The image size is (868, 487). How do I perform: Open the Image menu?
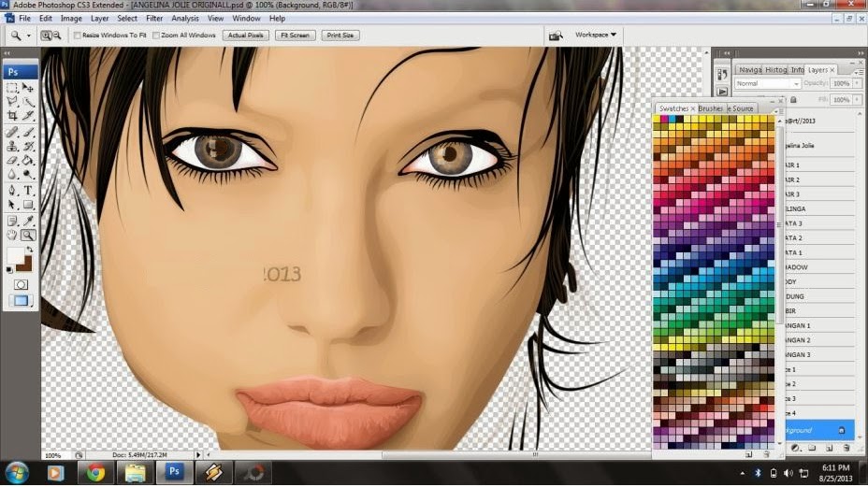point(71,19)
